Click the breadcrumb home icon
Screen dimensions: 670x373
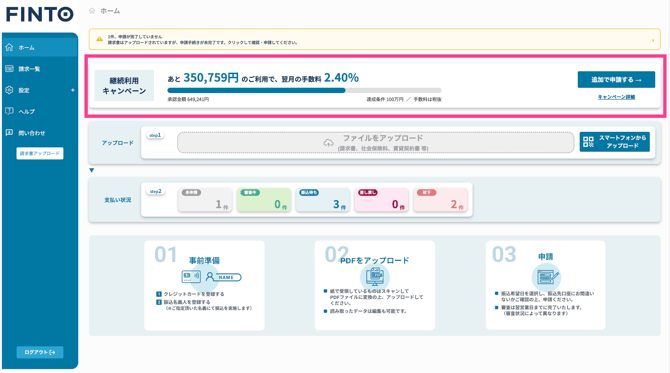click(x=92, y=11)
